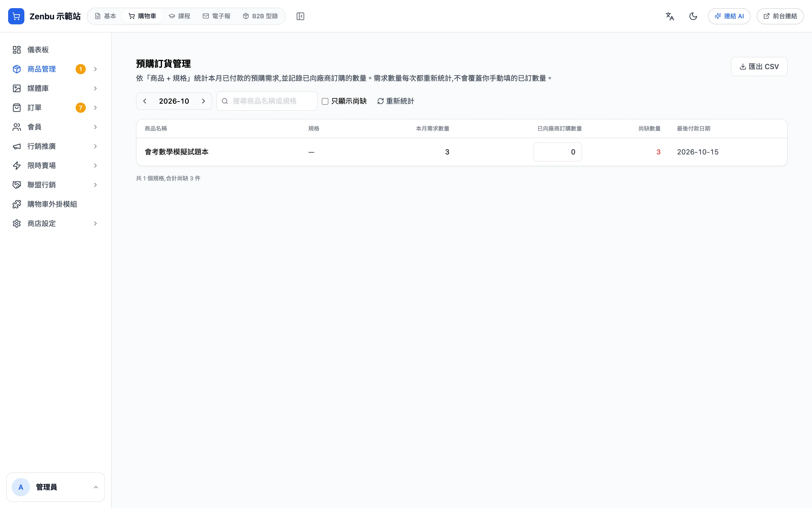Click the 訂單 badge showing 7

click(x=80, y=107)
